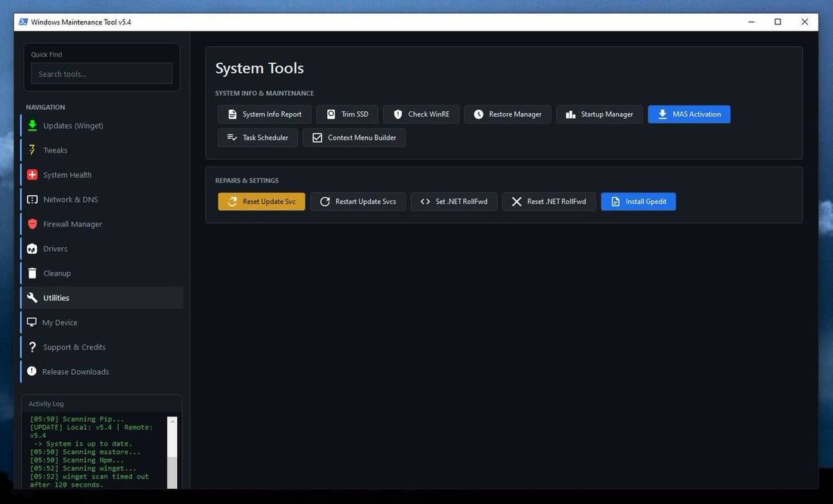This screenshot has width=833, height=504.
Task: Generate the System Info Report
Action: pos(264,114)
